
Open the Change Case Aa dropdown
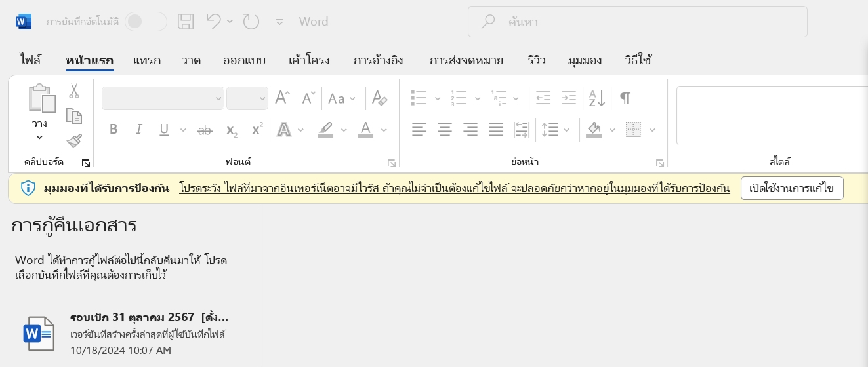pyautogui.click(x=342, y=98)
